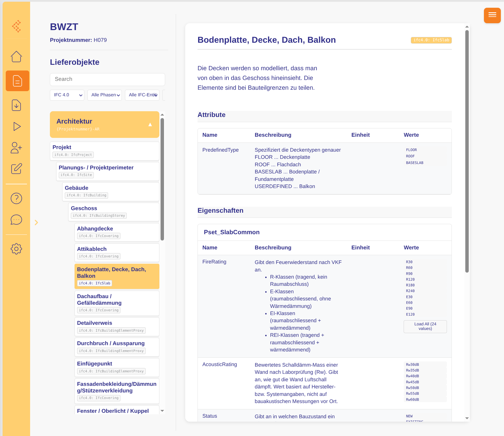Select the Geschoss item

tap(114, 212)
